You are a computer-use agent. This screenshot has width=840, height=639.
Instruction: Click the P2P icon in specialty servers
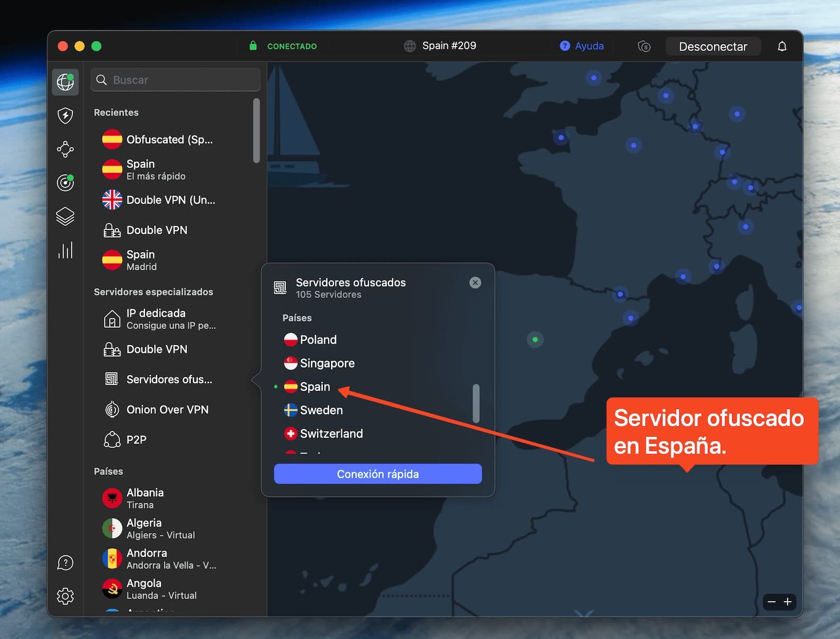tap(112, 440)
